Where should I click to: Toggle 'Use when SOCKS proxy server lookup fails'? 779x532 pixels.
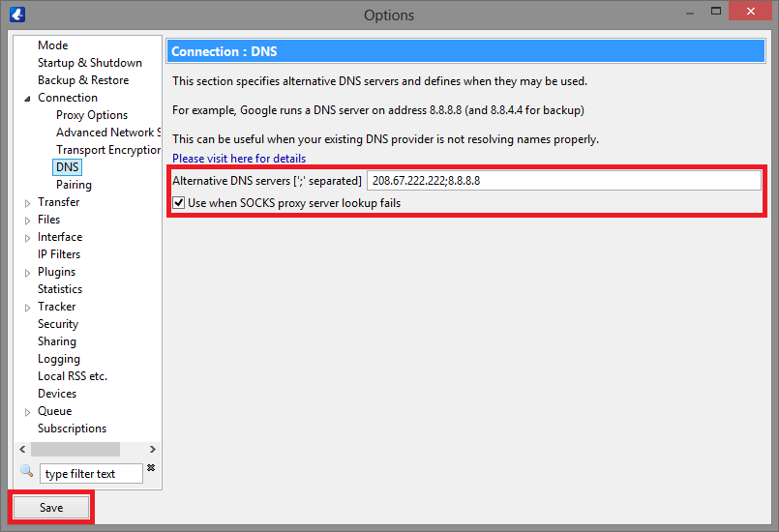pyautogui.click(x=178, y=203)
